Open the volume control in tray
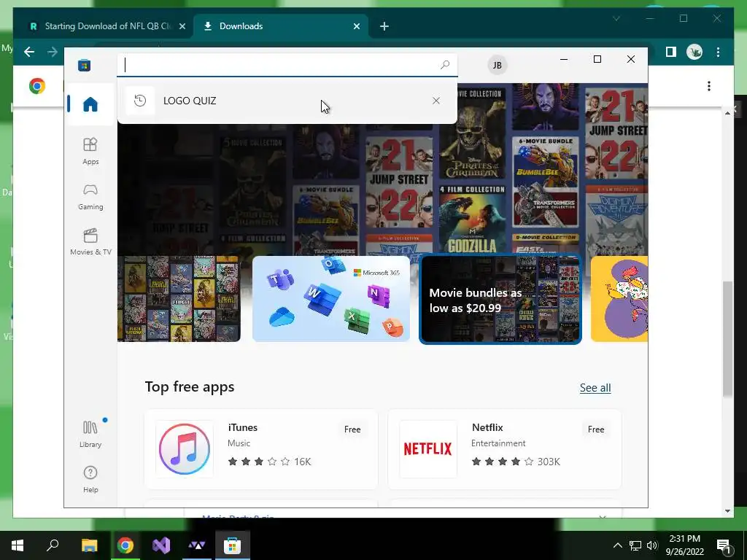The image size is (747, 560). (651, 545)
